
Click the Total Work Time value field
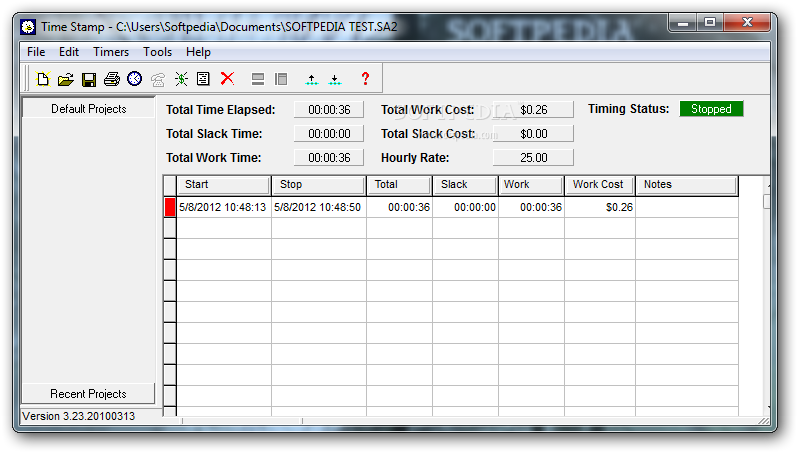click(329, 157)
